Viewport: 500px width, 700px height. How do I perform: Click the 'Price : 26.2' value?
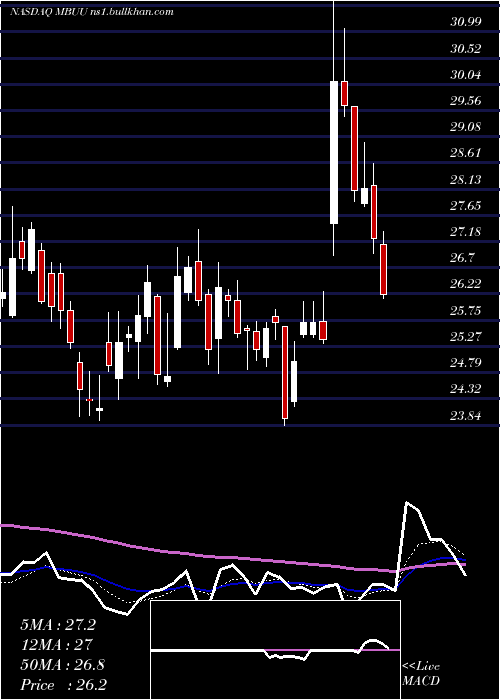point(63,685)
